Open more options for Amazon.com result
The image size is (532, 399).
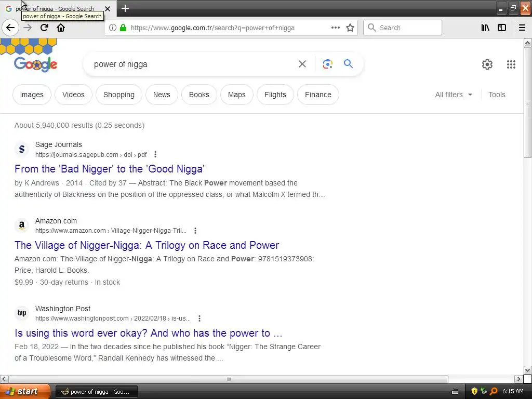195,231
